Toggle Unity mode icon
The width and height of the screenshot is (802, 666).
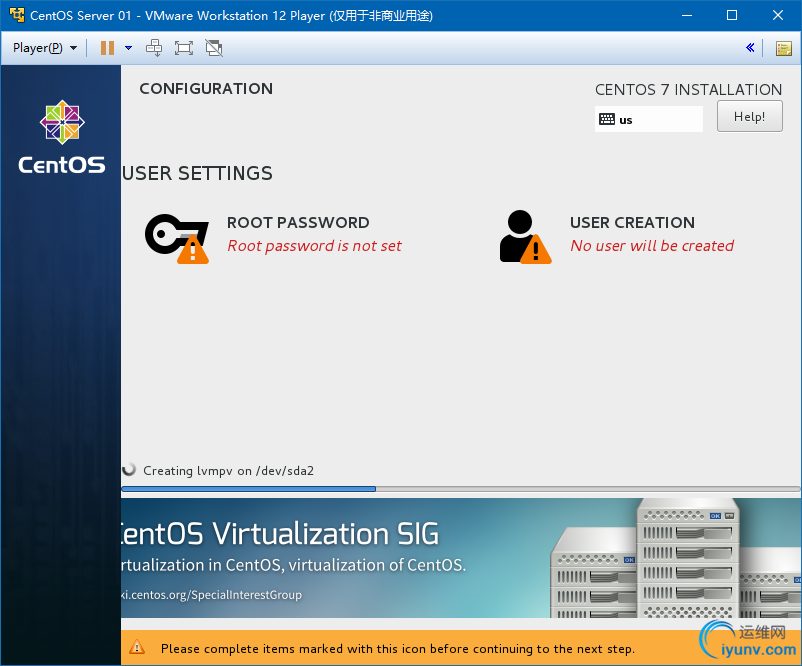point(214,48)
